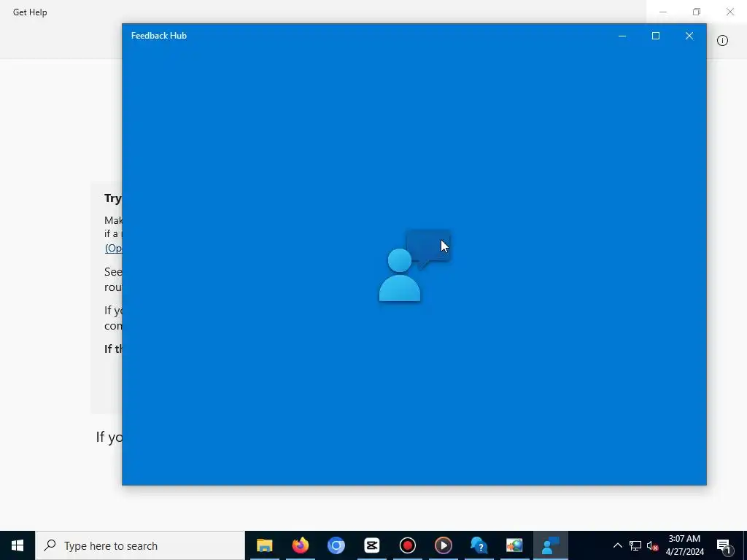The height and width of the screenshot is (560, 747).
Task: Click the info icon in Get Help
Action: (722, 41)
